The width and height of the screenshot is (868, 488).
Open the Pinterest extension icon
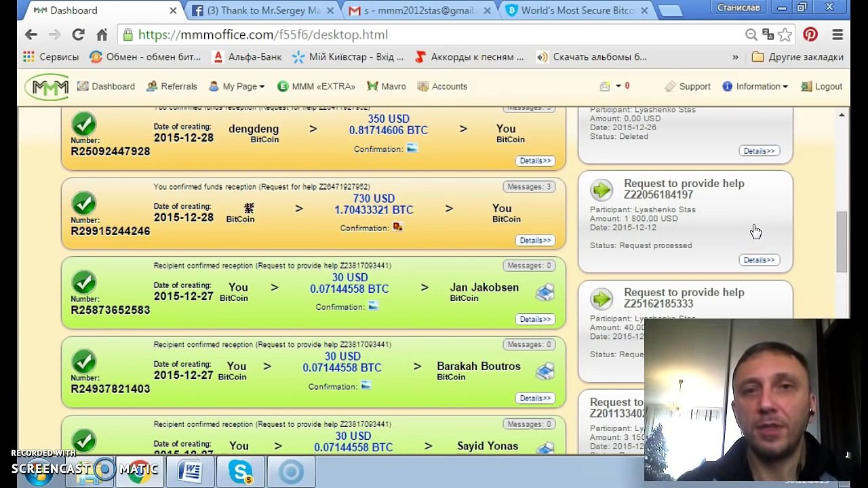point(810,35)
